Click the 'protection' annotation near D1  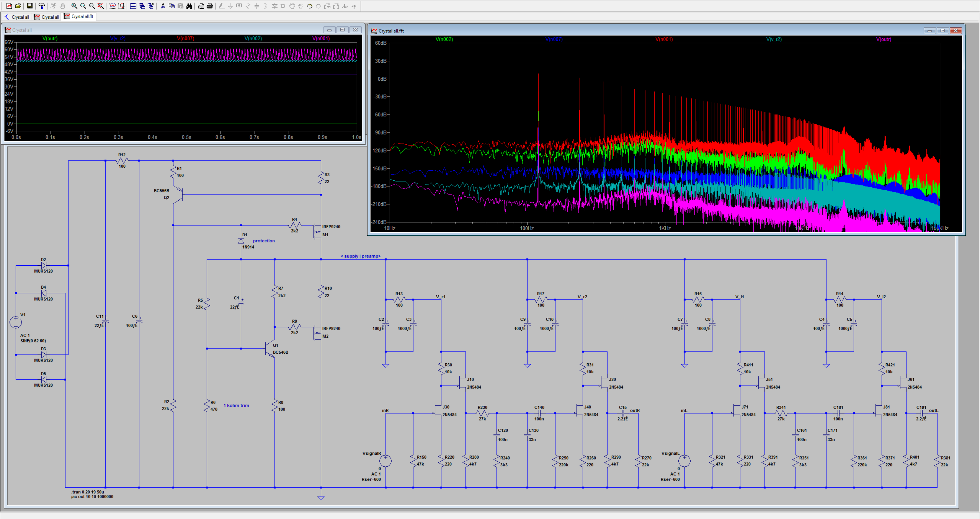(264, 241)
